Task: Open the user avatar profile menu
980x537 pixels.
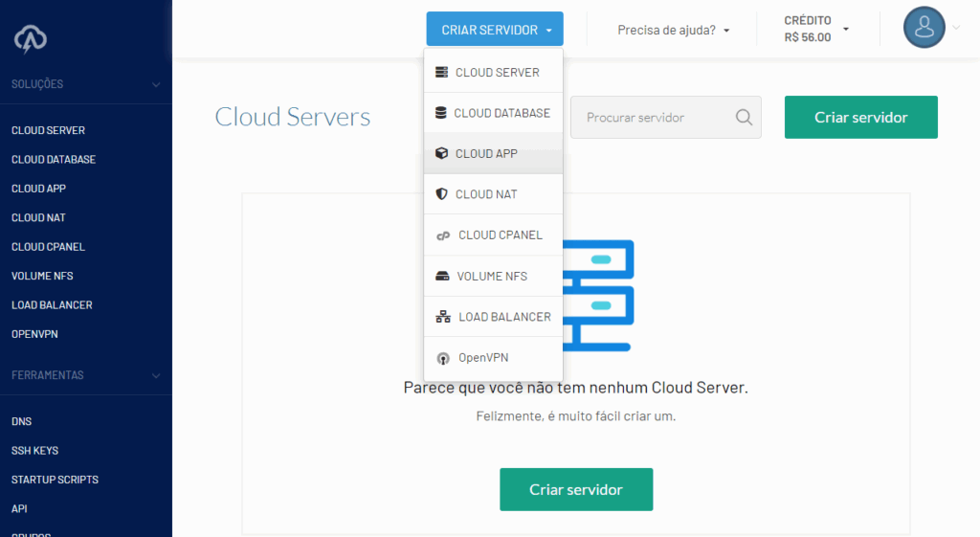Action: 924,28
